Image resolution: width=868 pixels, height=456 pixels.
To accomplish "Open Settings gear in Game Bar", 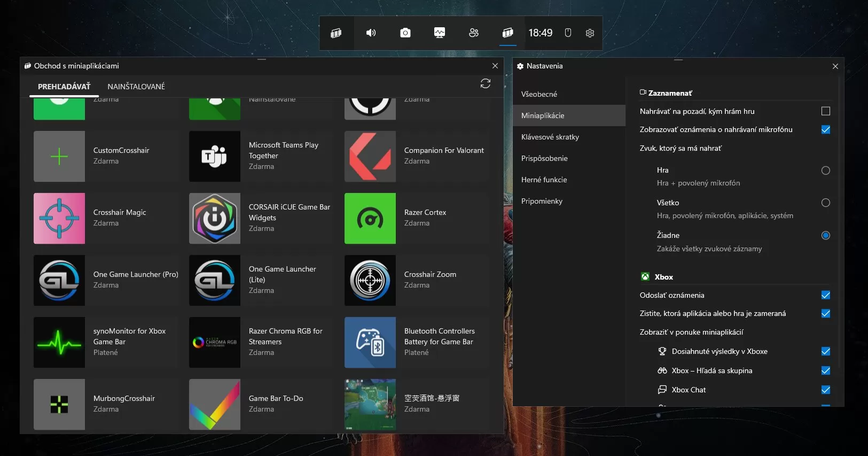I will coord(590,33).
